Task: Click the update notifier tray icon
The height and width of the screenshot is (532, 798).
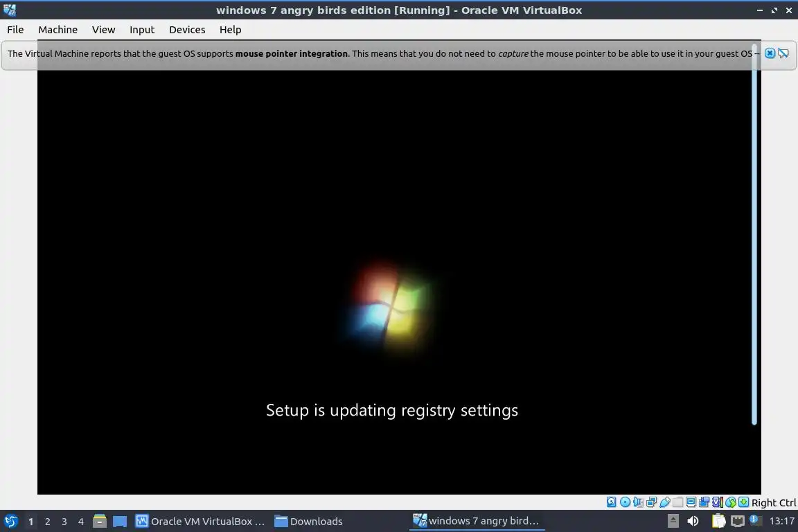Action: 756,520
